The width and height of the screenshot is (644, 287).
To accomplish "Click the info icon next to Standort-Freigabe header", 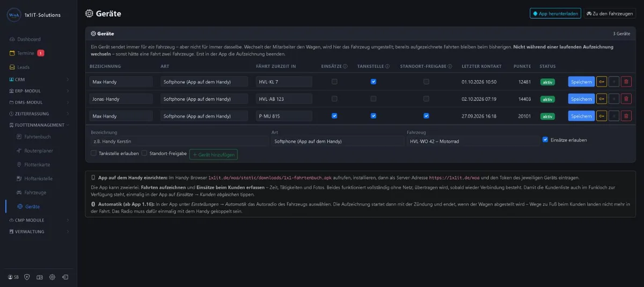I will tap(449, 67).
